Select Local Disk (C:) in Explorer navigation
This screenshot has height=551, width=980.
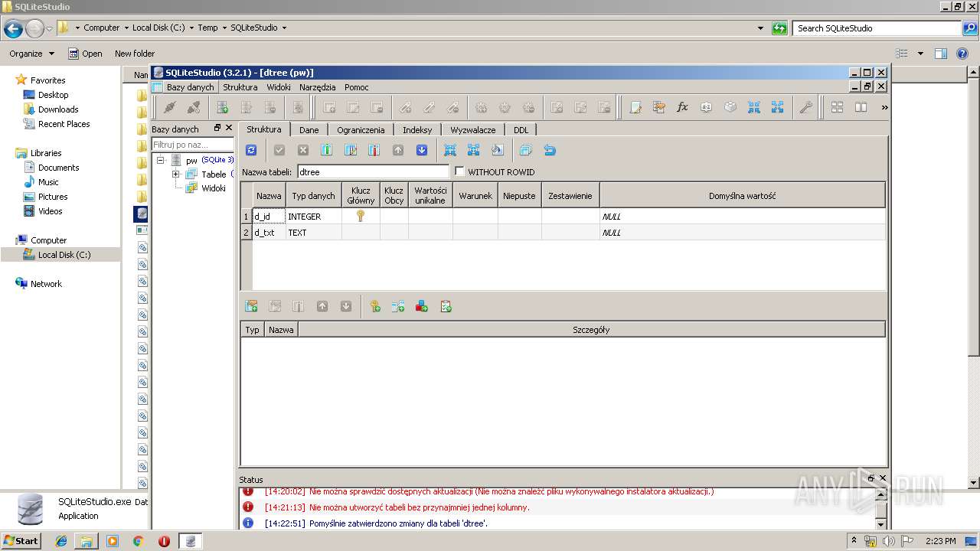pyautogui.click(x=64, y=255)
